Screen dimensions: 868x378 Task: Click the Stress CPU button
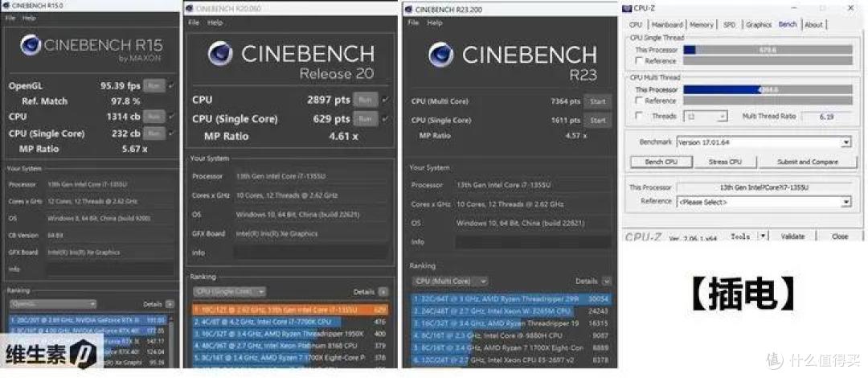click(x=725, y=162)
